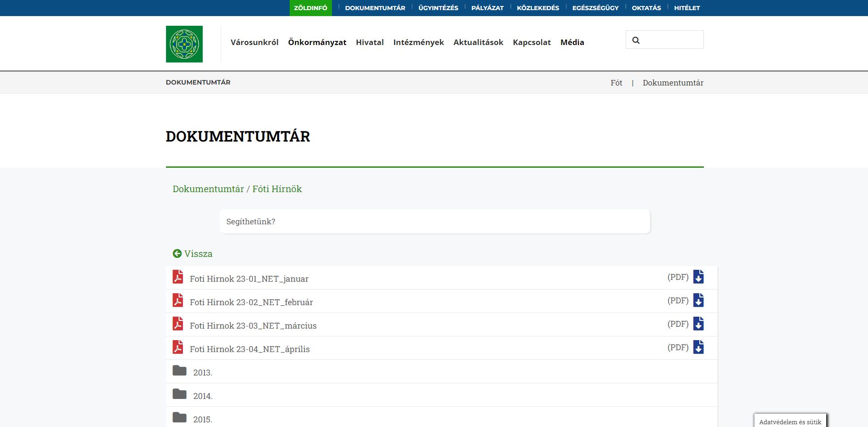Open ÜGYINTÉZÉS in the top bar

point(438,8)
